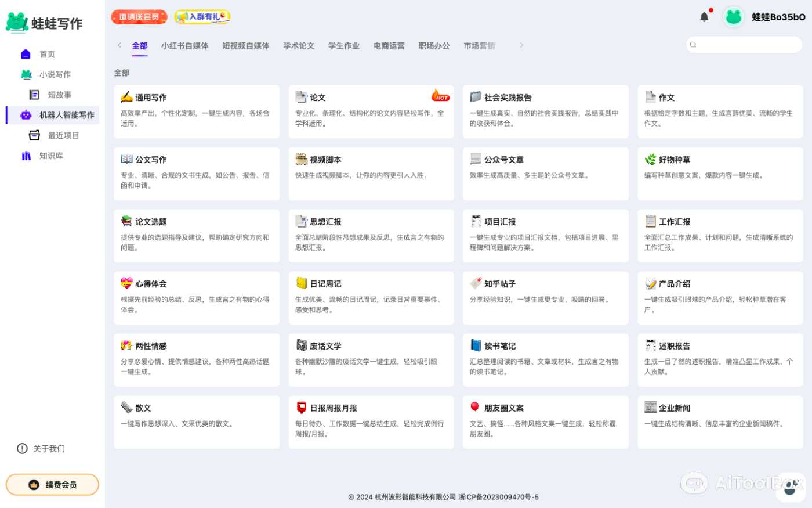Switch to the 学术论文 tab
The image size is (812, 508).
click(x=298, y=46)
